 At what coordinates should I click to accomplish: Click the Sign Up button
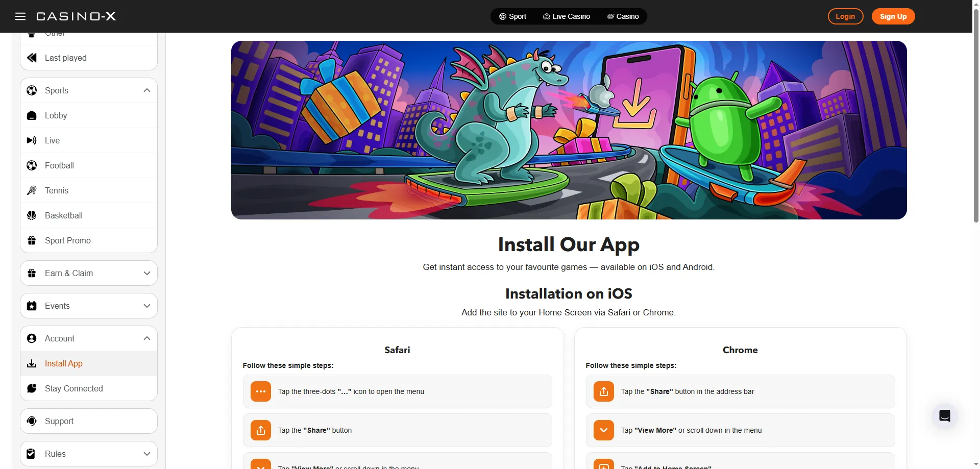(893, 16)
